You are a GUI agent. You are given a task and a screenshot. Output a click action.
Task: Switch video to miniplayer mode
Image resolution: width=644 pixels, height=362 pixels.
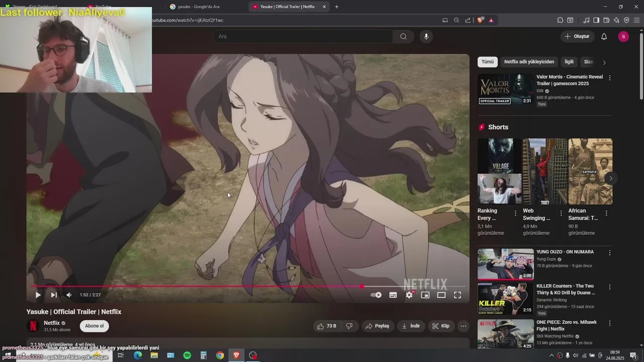tap(425, 295)
